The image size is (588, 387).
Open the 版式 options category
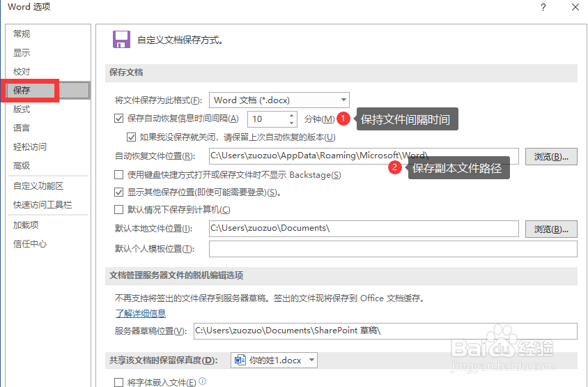click(22, 109)
